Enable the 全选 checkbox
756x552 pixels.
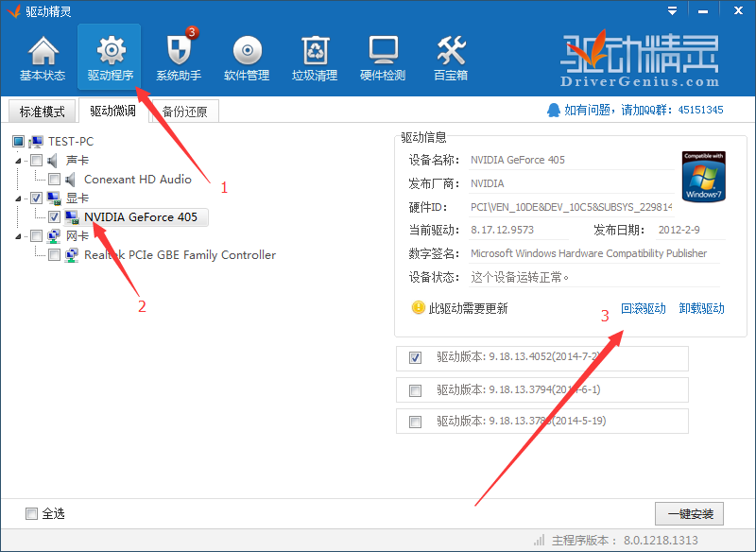point(31,514)
